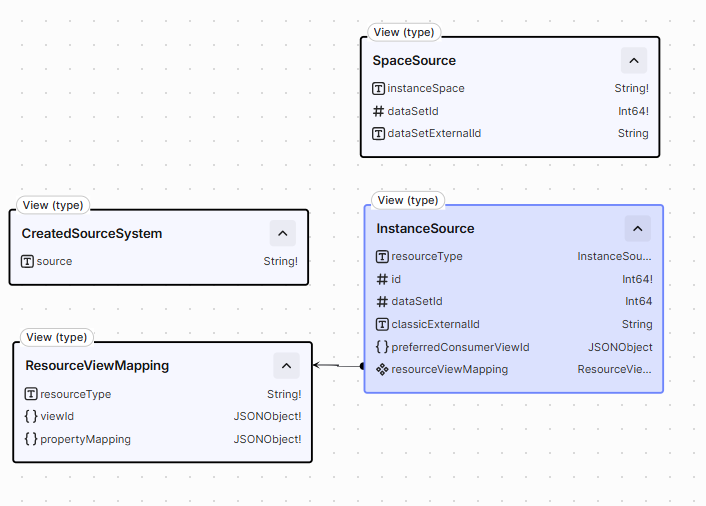This screenshot has height=506, width=706.
Task: Click relation icon beside resourceViewMapping
Action: tap(382, 370)
